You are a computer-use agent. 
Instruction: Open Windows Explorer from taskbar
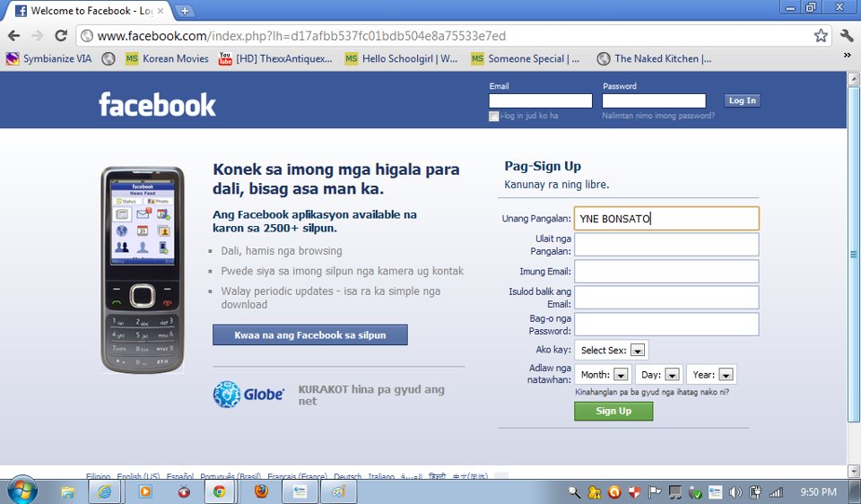(67, 491)
